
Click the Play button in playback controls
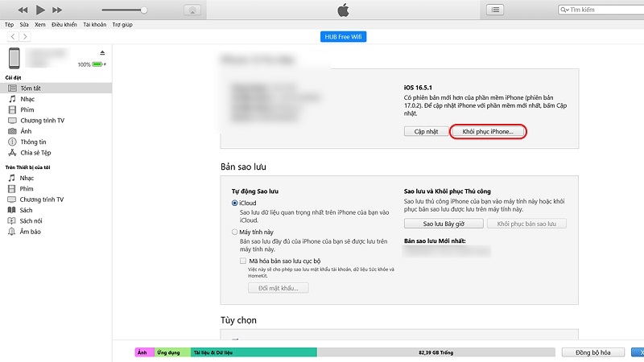coord(40,10)
